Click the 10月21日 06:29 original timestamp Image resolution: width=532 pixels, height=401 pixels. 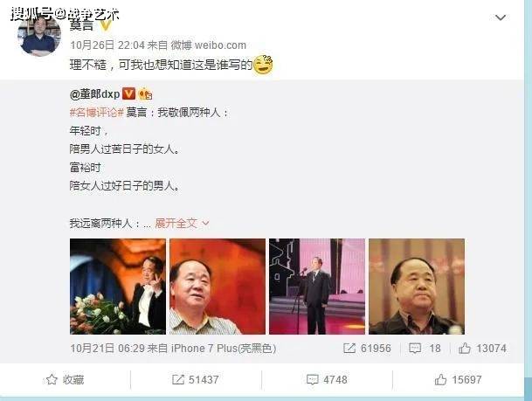coord(108,349)
